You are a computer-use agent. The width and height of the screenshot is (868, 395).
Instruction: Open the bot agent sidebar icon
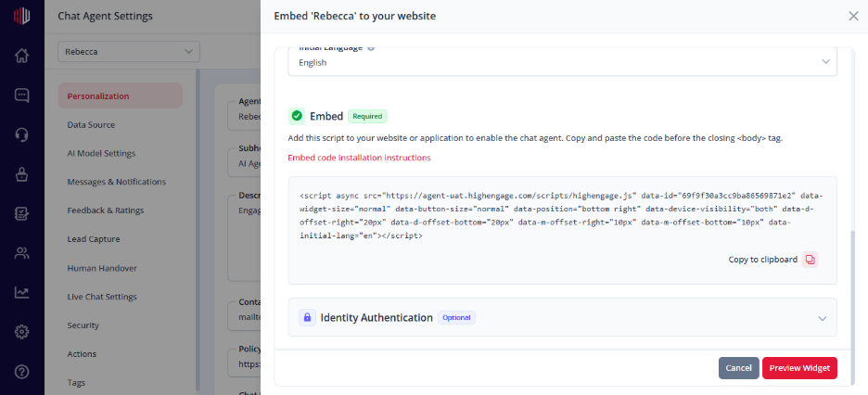tap(21, 174)
